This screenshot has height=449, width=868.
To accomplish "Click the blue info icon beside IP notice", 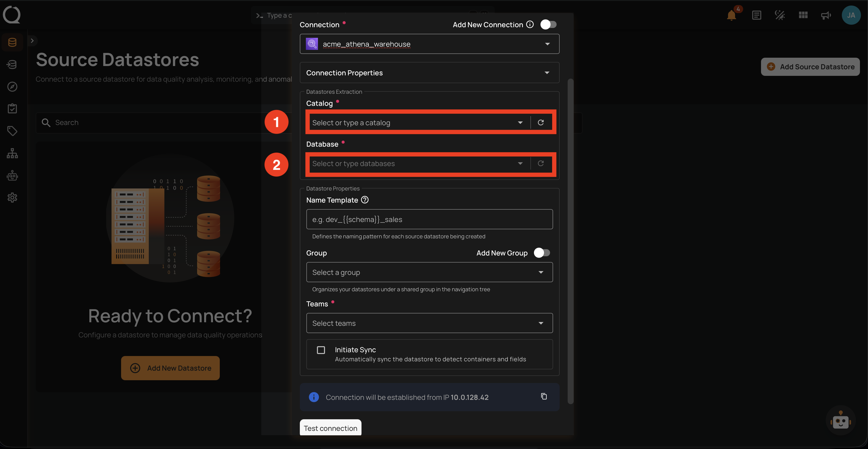I will 314,397.
